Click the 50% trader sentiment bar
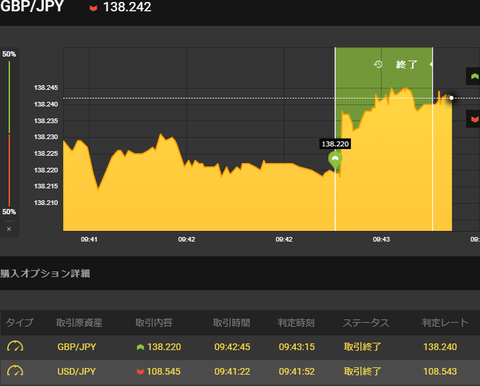The height and width of the screenshot is (386, 480). pyautogui.click(x=9, y=133)
